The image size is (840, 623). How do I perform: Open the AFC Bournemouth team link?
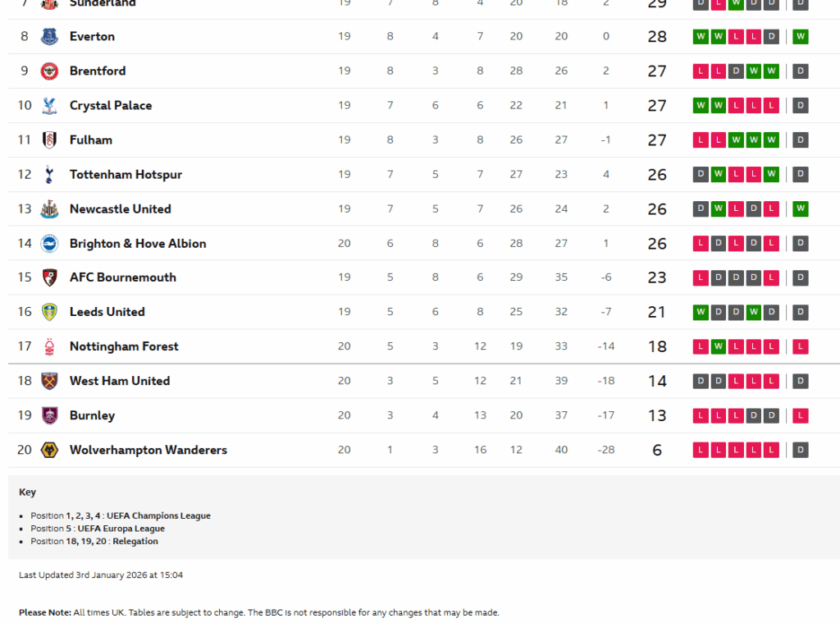(123, 277)
